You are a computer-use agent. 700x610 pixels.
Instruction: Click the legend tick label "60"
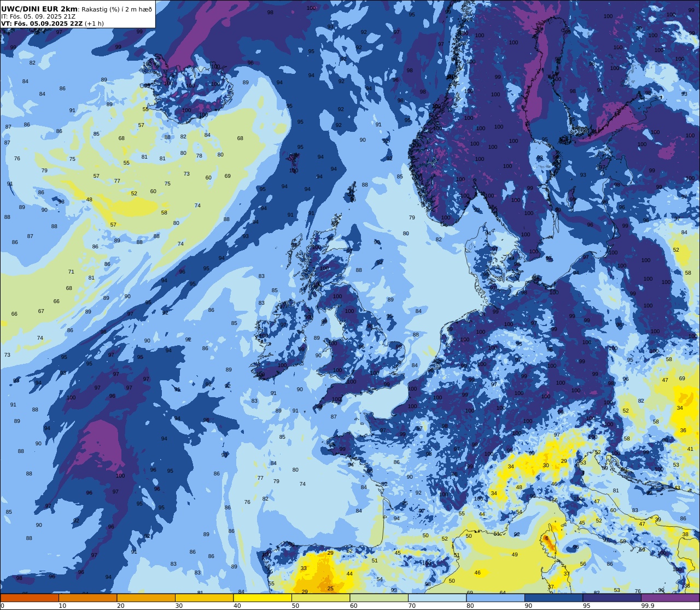(353, 606)
